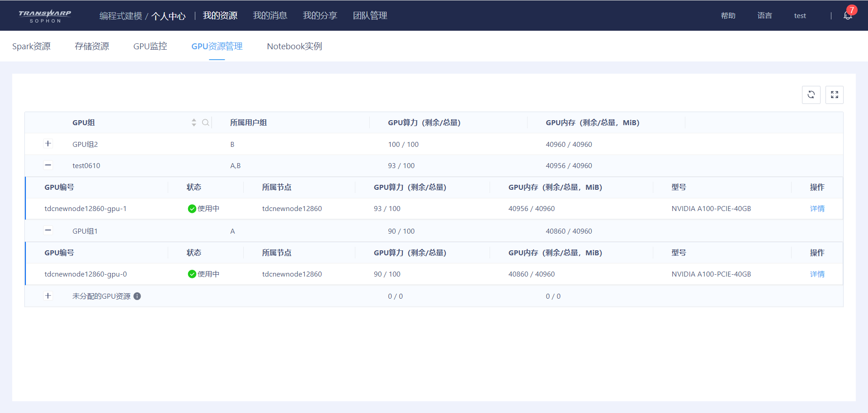Click 40956 / 40960 memory value in test0610 row
The width and height of the screenshot is (868, 413).
[569, 166]
